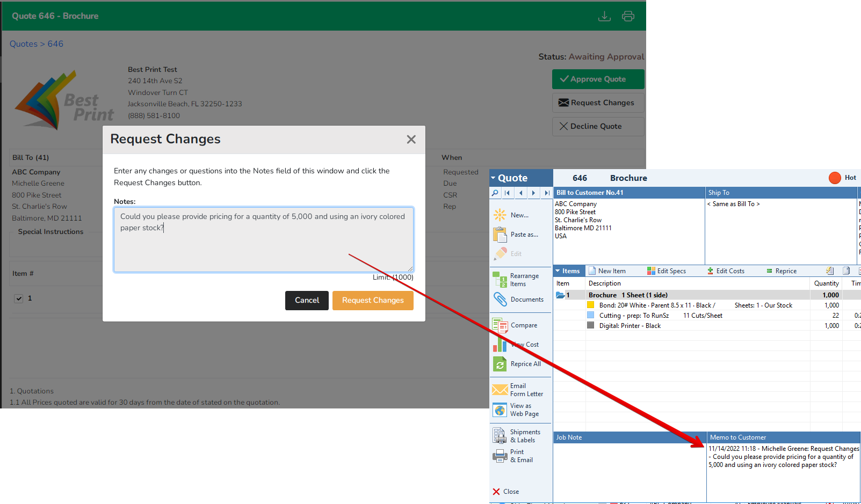Select the Brochure 1 Sheet item row
The width and height of the screenshot is (861, 504).
click(x=706, y=295)
